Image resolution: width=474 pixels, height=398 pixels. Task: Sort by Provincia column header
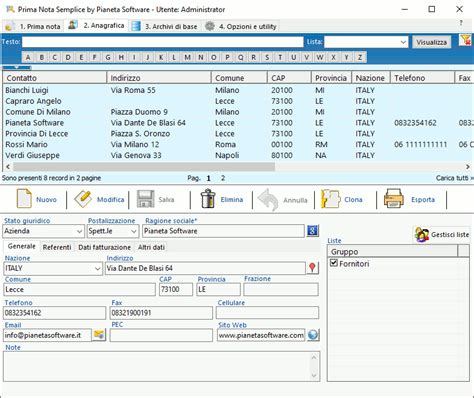coord(331,78)
